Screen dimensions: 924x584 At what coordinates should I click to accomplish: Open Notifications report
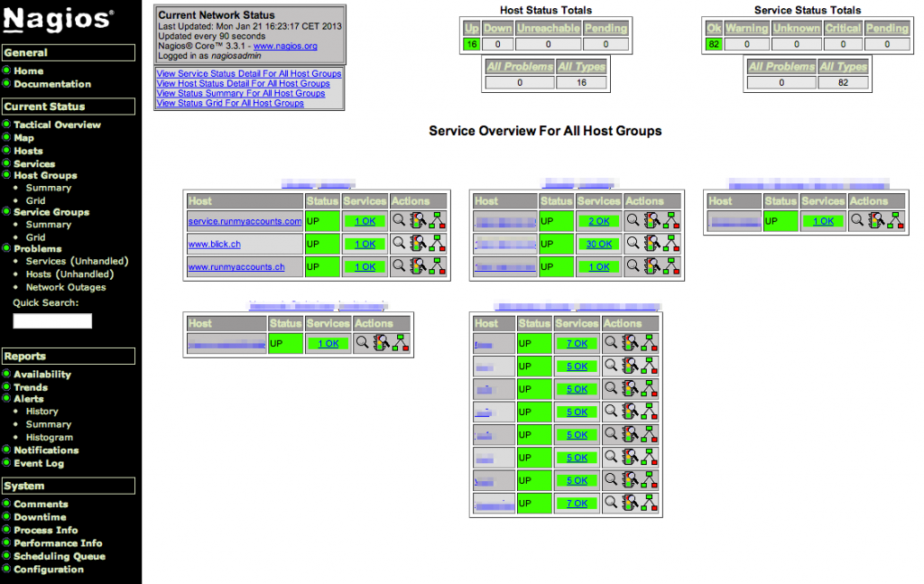pos(47,450)
